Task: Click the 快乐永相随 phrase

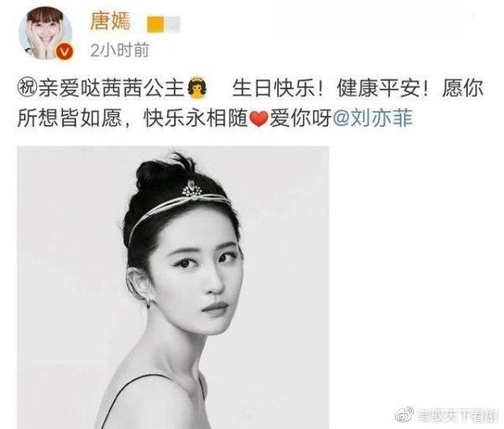Action: click(197, 118)
